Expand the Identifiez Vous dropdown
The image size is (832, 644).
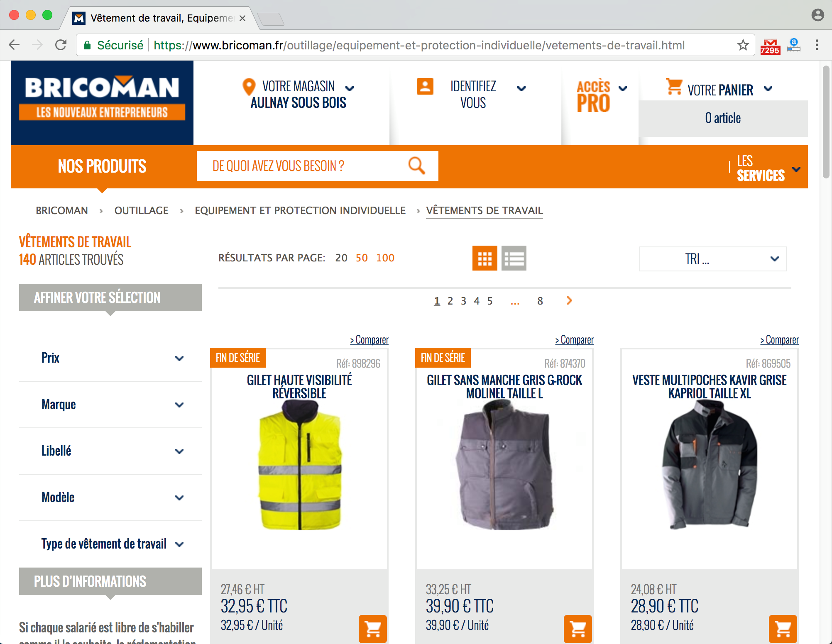521,88
